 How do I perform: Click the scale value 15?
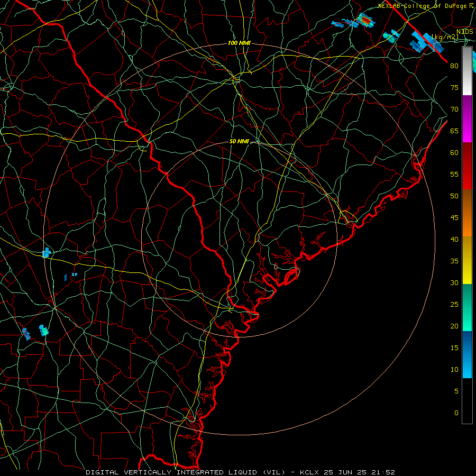[x=454, y=348]
